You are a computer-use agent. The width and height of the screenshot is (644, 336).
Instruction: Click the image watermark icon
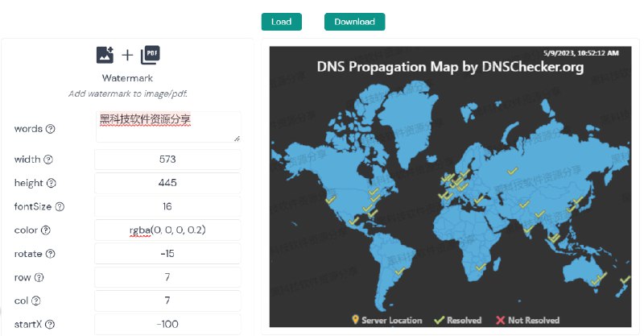(105, 55)
